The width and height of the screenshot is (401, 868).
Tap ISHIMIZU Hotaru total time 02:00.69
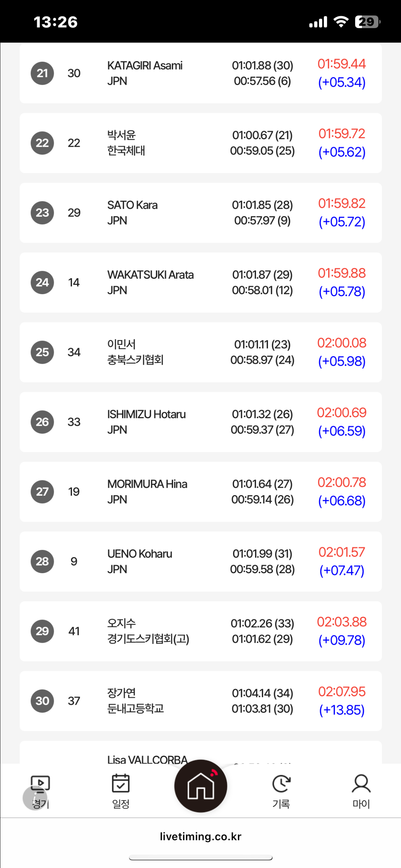[x=342, y=412]
